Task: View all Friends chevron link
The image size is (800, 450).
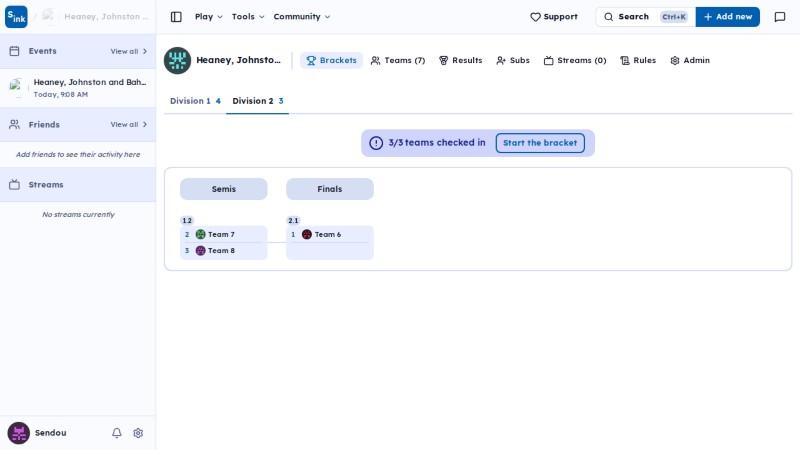Action: click(x=129, y=124)
